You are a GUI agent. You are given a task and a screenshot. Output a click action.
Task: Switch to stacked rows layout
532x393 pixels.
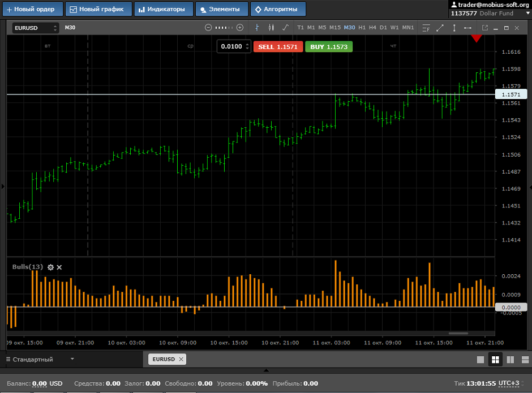(525, 360)
